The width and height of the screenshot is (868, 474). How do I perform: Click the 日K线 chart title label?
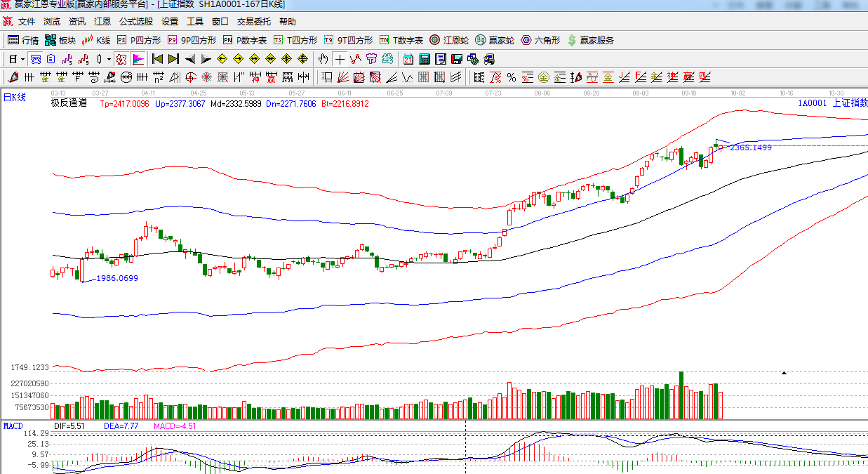click(15, 98)
